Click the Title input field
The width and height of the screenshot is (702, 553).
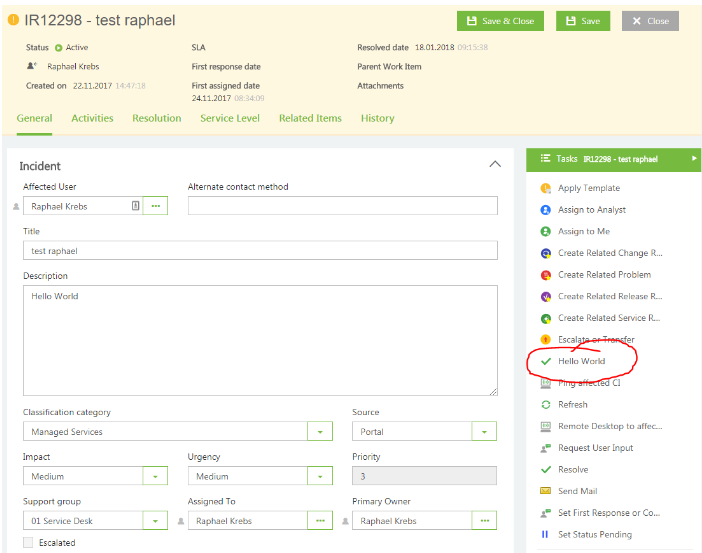(x=260, y=251)
